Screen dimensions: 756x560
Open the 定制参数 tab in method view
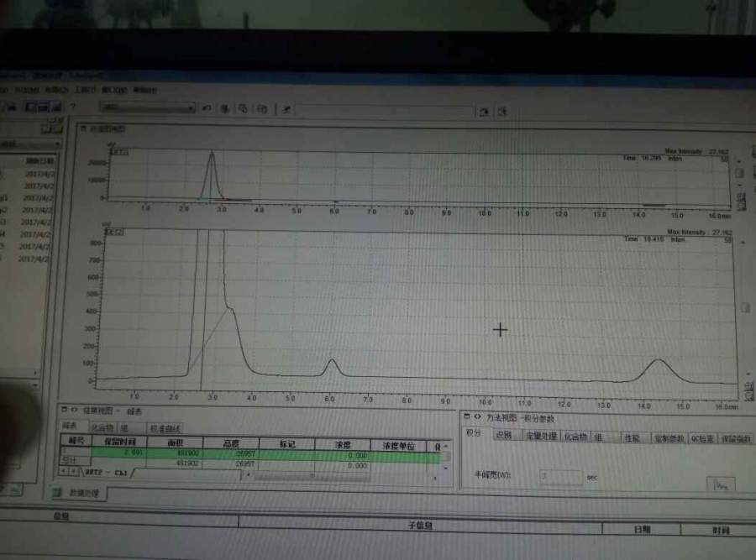[x=669, y=438]
